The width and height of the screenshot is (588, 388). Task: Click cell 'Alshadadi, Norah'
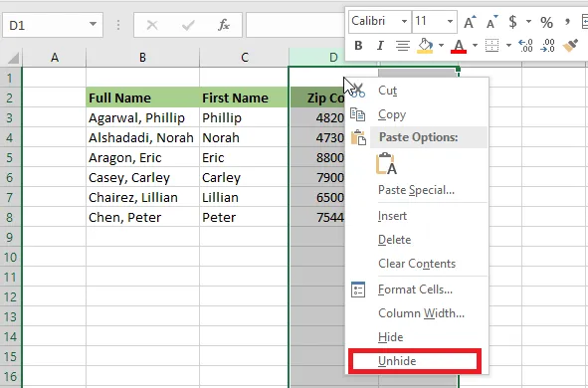[143, 137]
